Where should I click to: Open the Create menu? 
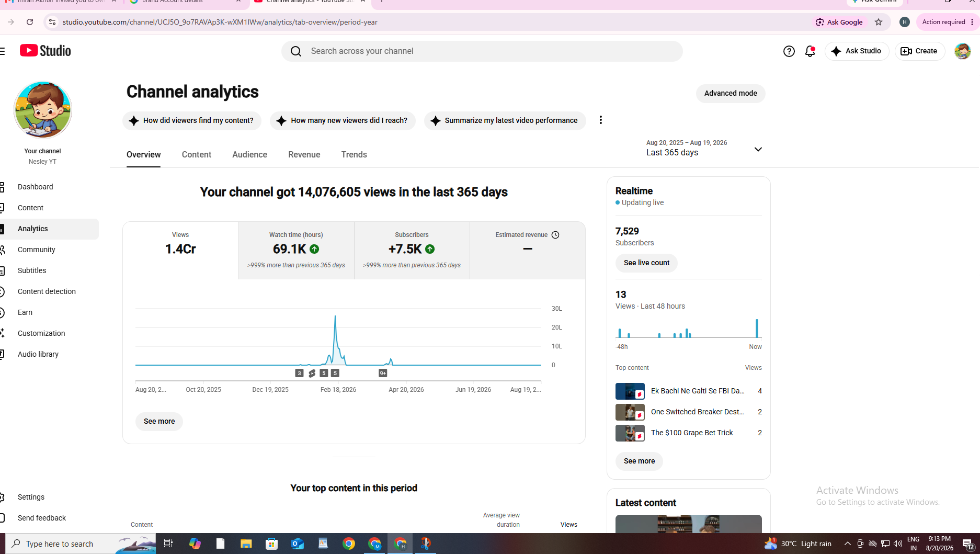coord(919,51)
